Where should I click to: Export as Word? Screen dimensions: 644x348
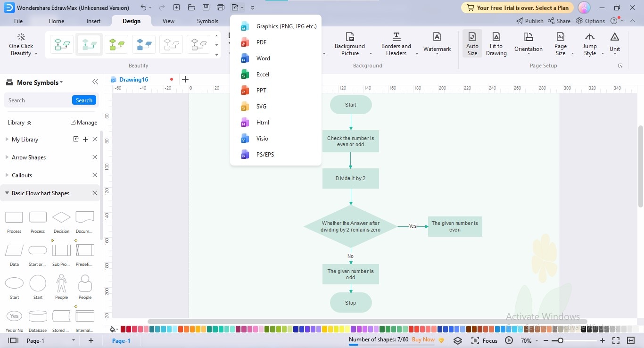click(x=276, y=58)
